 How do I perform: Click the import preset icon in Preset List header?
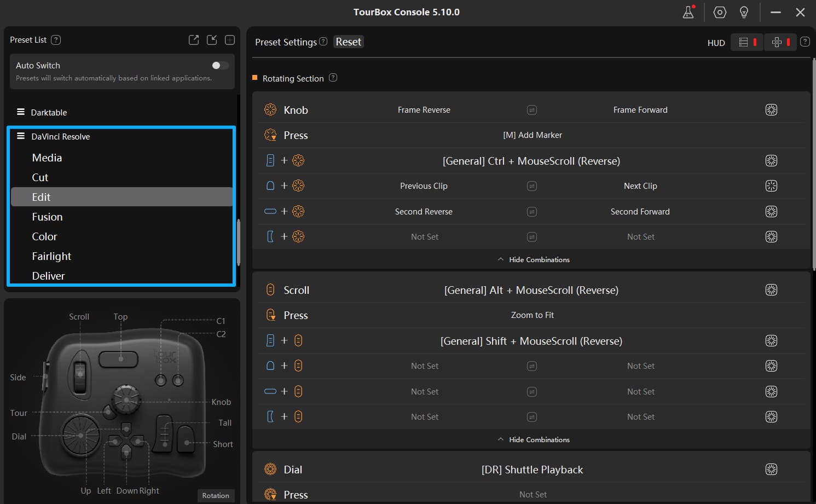(212, 39)
